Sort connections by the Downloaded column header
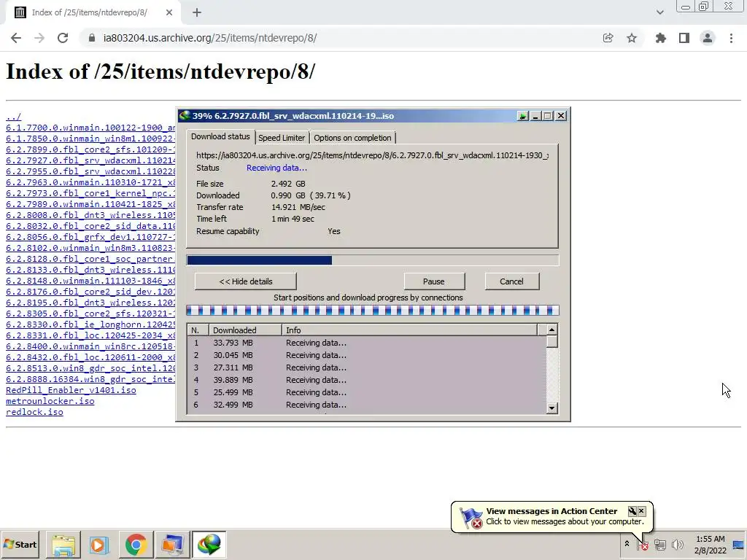The width and height of the screenshot is (747, 560). tap(245, 330)
